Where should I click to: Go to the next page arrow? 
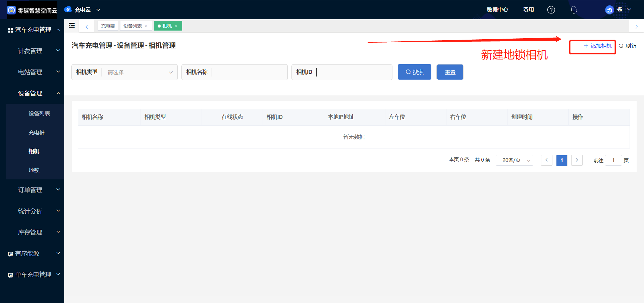pyautogui.click(x=577, y=160)
